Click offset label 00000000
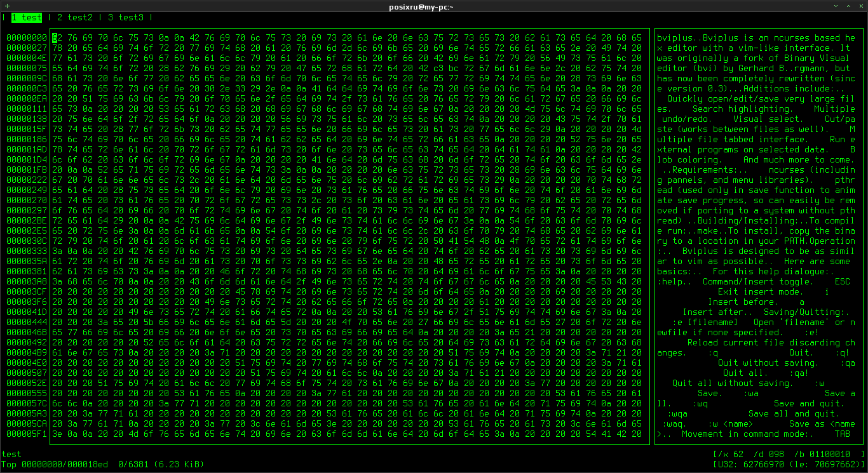This screenshot has height=473, width=868. point(27,37)
